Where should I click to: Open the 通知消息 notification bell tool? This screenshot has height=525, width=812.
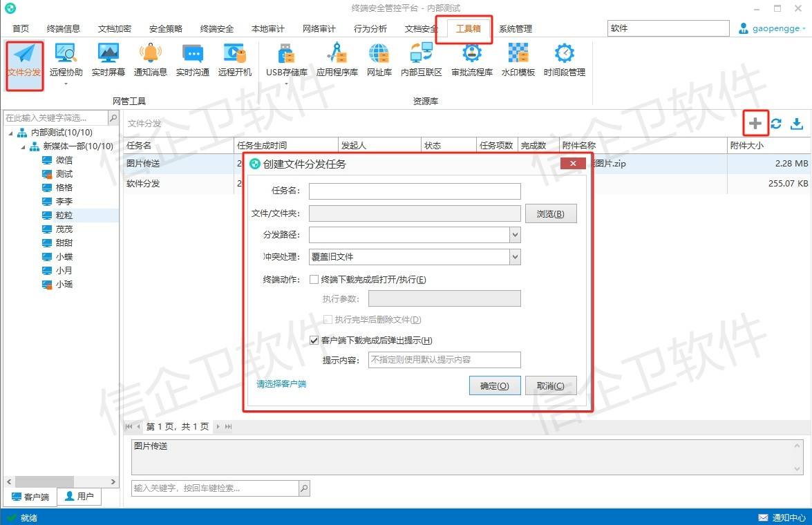[150, 59]
